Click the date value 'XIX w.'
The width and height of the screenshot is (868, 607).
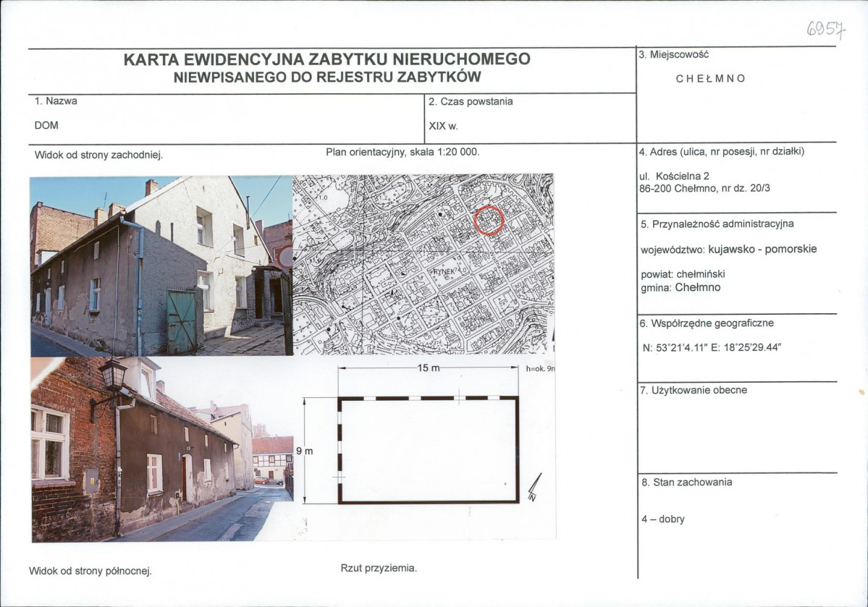443,126
